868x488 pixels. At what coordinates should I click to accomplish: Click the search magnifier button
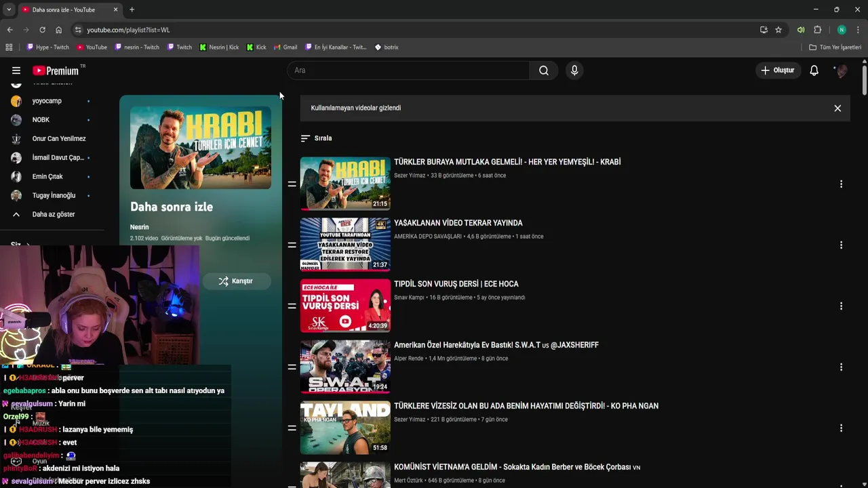click(x=544, y=70)
